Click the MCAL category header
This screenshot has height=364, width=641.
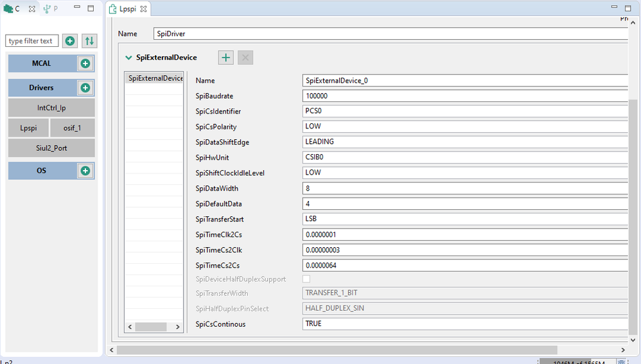click(x=42, y=64)
